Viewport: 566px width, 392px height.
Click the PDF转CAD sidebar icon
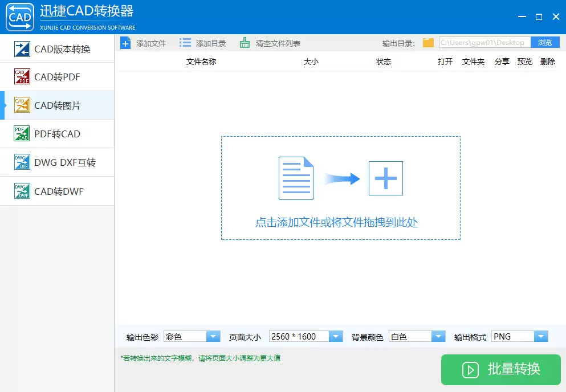tap(22, 133)
